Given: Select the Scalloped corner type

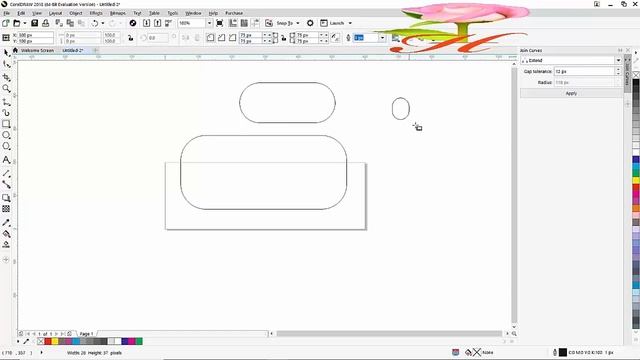Looking at the screenshot, I should pyautogui.click(x=221, y=38).
